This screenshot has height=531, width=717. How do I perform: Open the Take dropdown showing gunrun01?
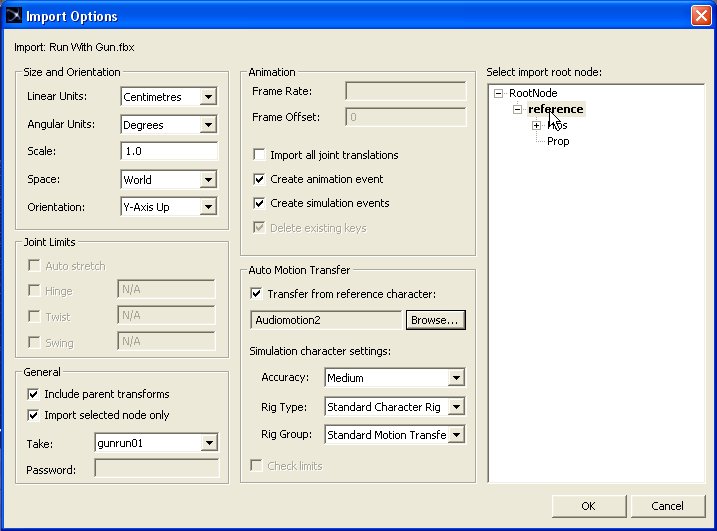pos(209,443)
